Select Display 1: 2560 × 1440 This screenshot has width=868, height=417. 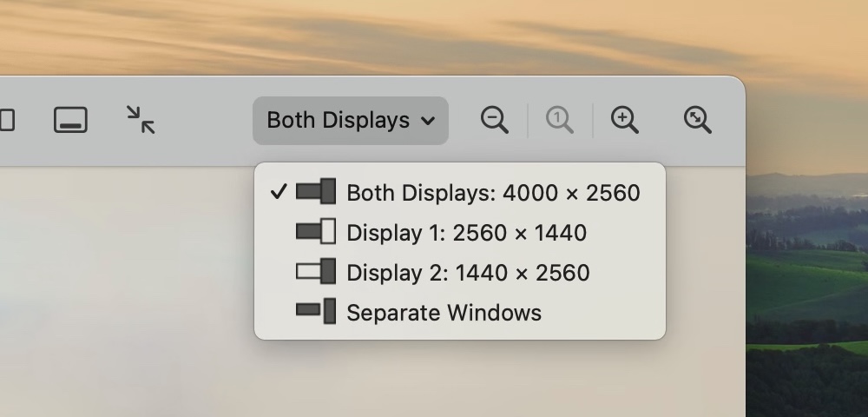[x=466, y=233]
